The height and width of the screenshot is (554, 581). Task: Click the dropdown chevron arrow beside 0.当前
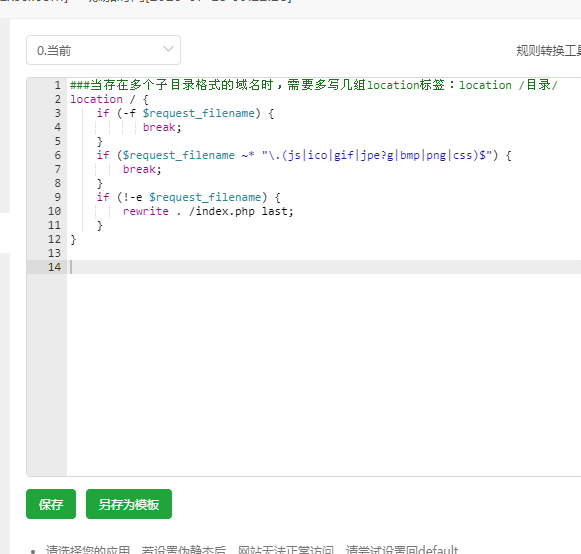tap(168, 49)
